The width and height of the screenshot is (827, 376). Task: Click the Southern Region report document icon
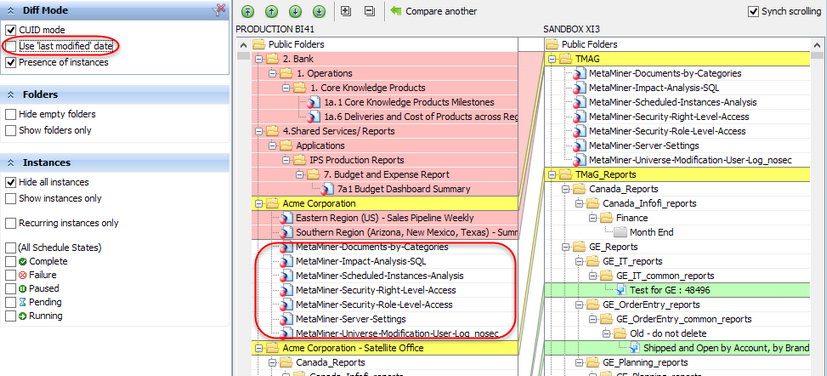coord(286,232)
